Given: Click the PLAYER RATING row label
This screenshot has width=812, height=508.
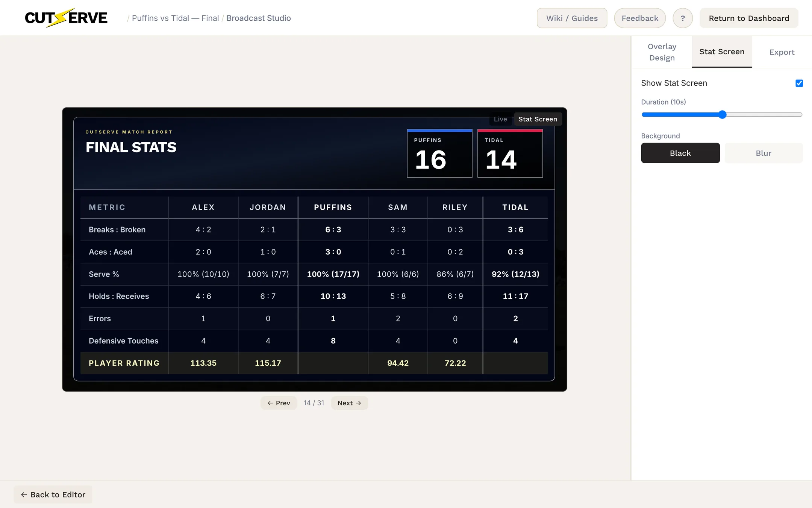Looking at the screenshot, I should 124,363.
